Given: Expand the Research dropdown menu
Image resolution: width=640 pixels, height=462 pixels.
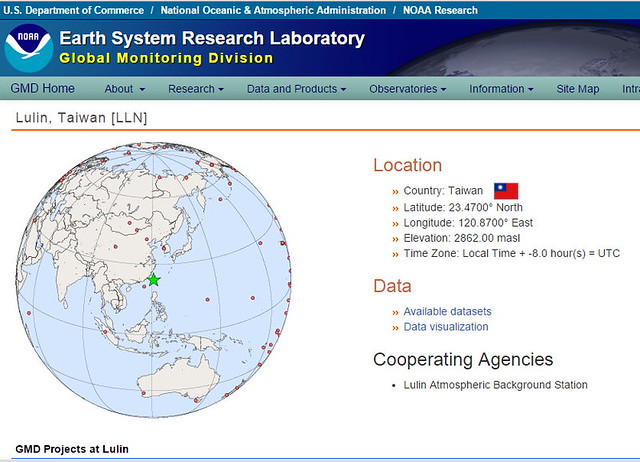Looking at the screenshot, I should point(196,89).
